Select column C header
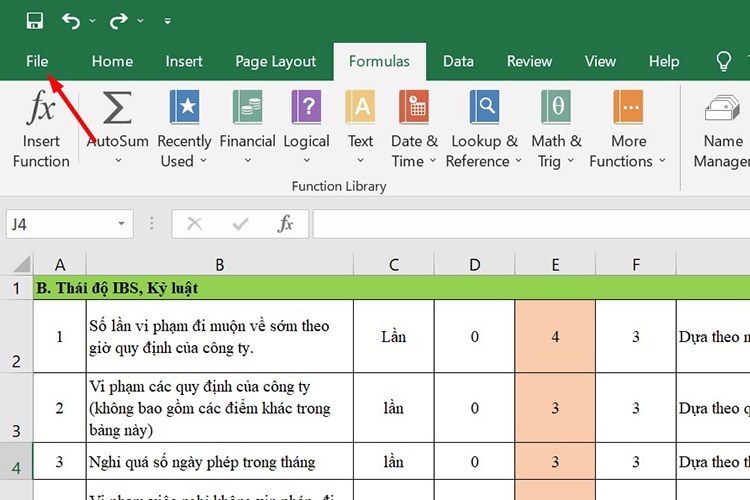The height and width of the screenshot is (500, 750). 394,265
